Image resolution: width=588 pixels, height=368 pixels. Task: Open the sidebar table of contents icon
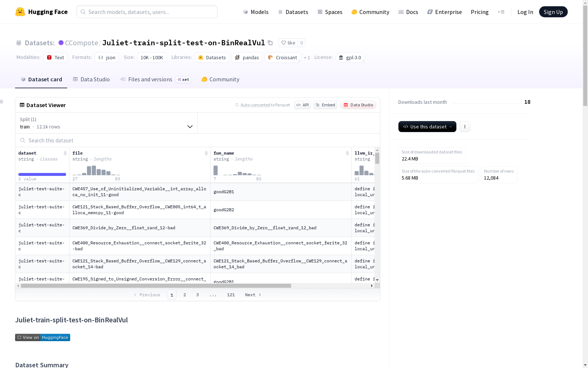[x=1, y=102]
